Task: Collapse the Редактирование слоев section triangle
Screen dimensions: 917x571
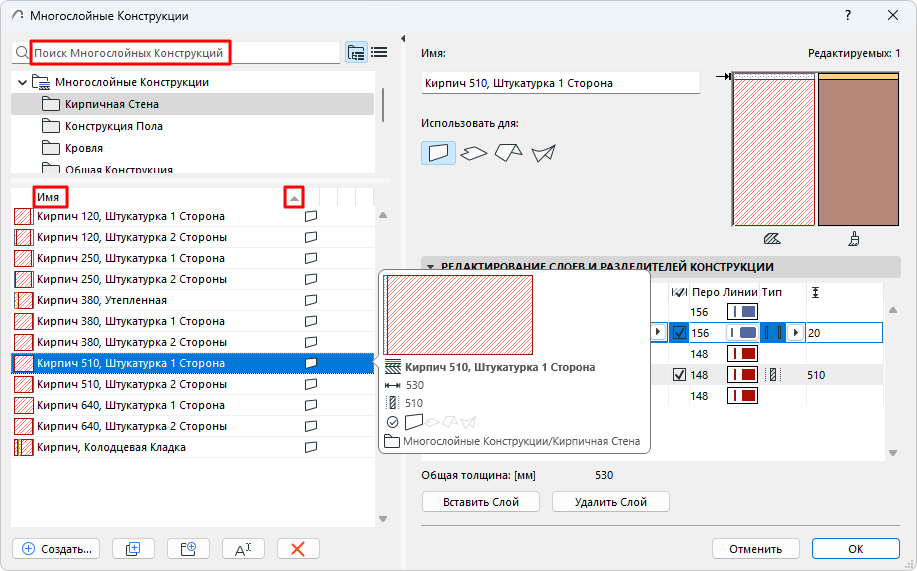Action: tap(430, 267)
